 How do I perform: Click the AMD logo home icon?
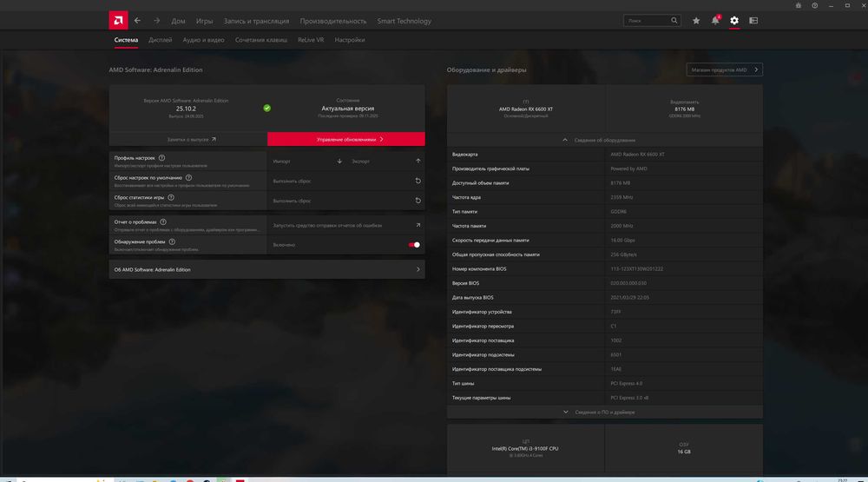pos(119,20)
